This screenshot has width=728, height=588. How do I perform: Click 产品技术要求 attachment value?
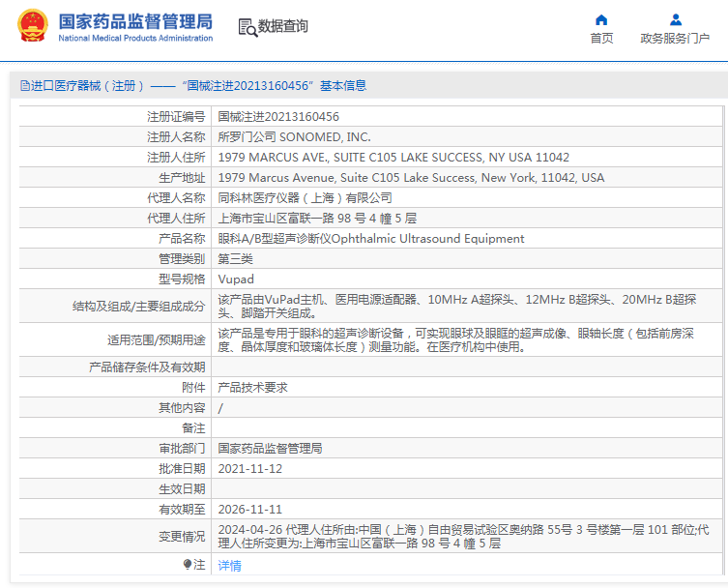coord(252,388)
